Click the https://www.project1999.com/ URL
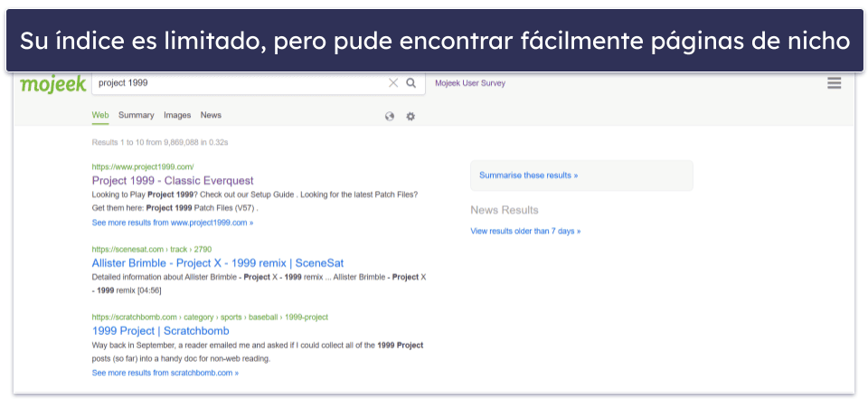The height and width of the screenshot is (399, 868). tap(143, 166)
